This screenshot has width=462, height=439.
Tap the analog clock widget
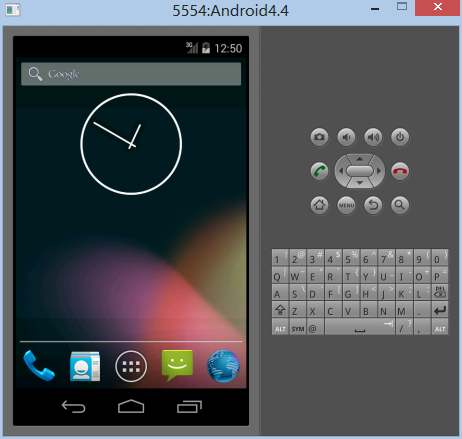point(131,144)
